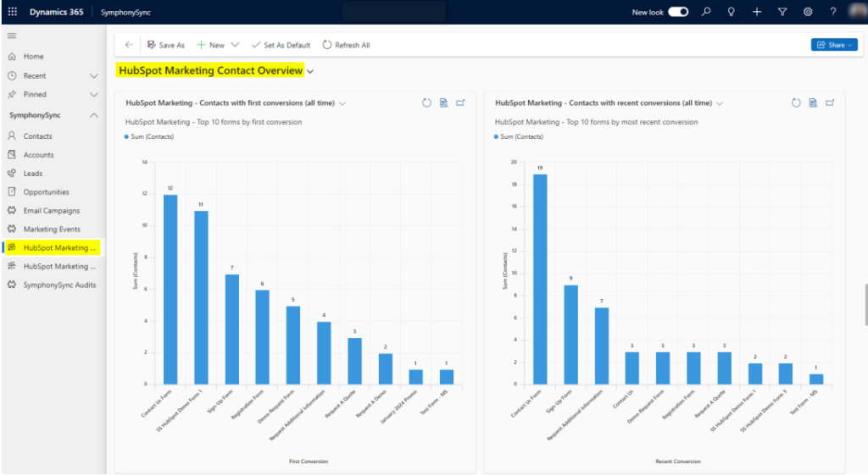Open the recent conversions chart view dropdown

pos(720,103)
